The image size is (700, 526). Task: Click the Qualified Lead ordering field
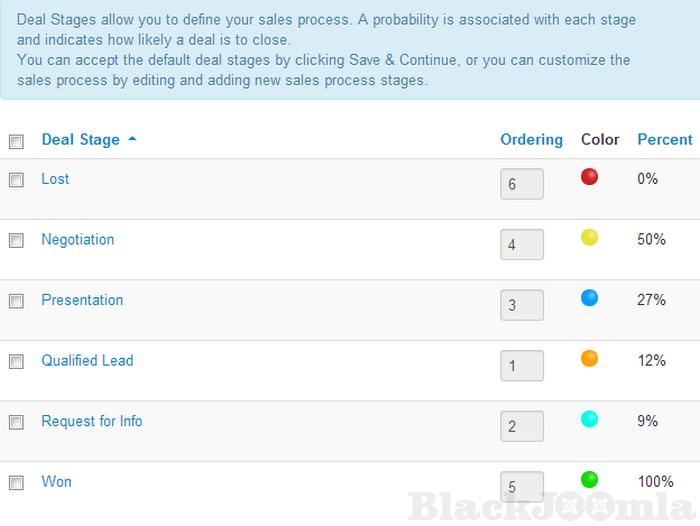(522, 366)
